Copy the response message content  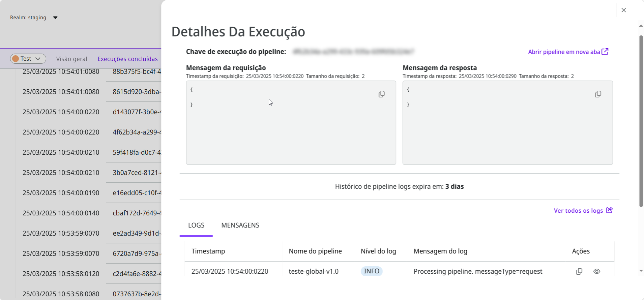tap(598, 94)
